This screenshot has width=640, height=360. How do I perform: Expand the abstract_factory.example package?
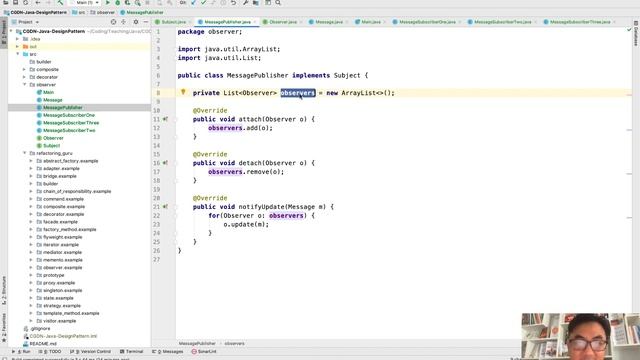[x=31, y=161]
